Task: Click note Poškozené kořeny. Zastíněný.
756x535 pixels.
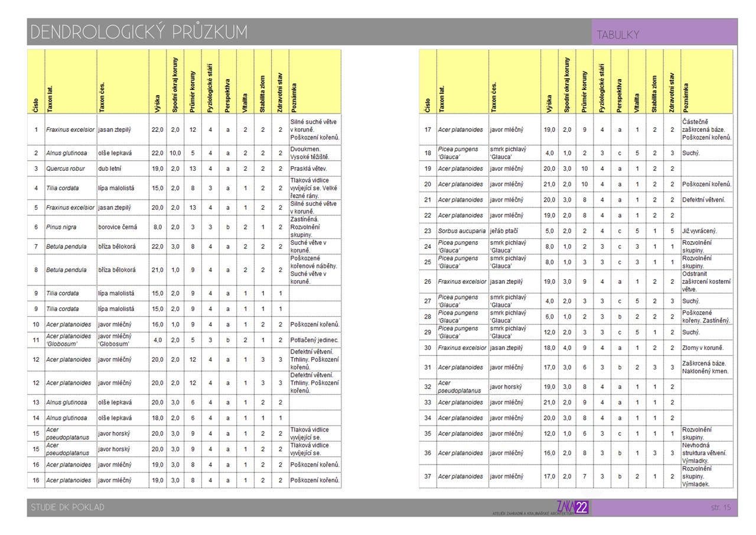Action: (706, 316)
